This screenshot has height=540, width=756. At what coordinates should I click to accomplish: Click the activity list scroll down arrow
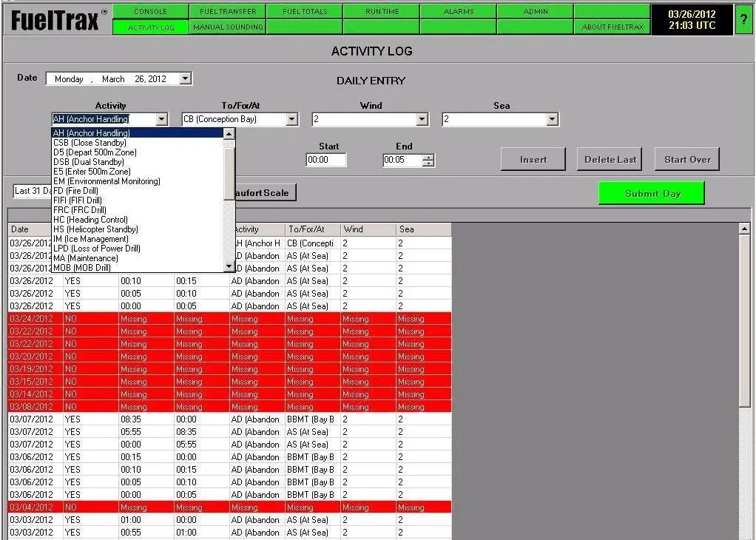pyautogui.click(x=229, y=266)
